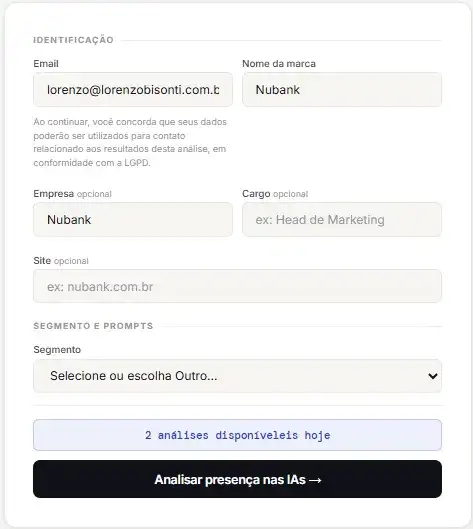This screenshot has height=529, width=473.
Task: Open the Segmento dropdown list
Action: point(238,376)
